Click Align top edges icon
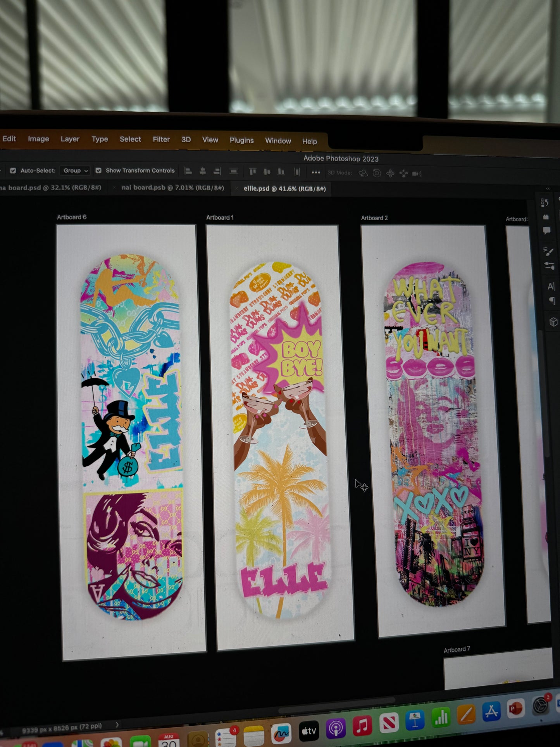This screenshot has height=747, width=560. pos(253,172)
